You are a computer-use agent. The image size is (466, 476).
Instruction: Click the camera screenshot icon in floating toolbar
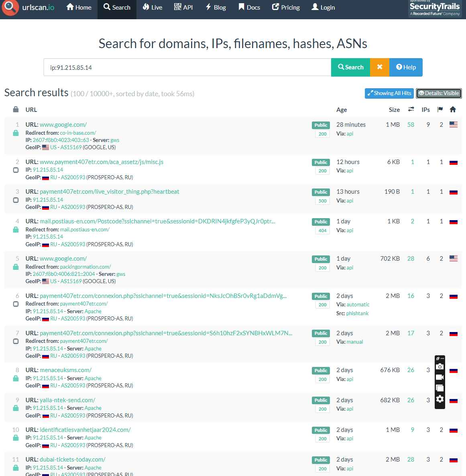(440, 367)
